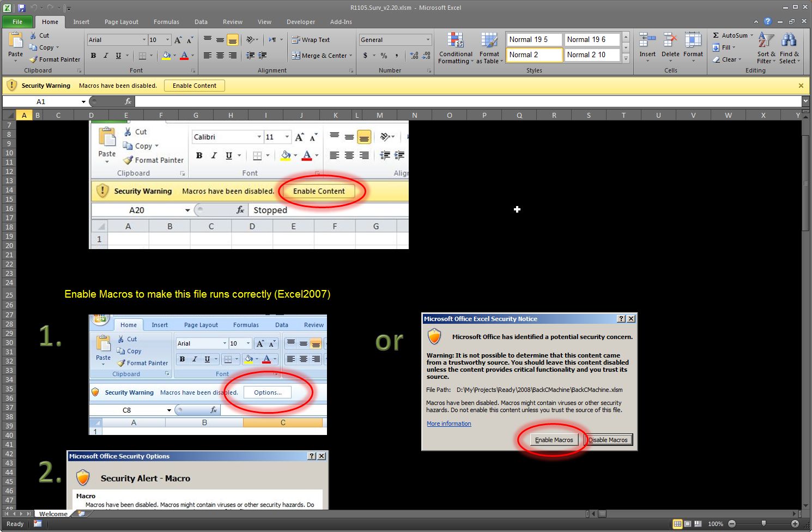
Task: Expand the font size dropdown
Action: [x=167, y=40]
